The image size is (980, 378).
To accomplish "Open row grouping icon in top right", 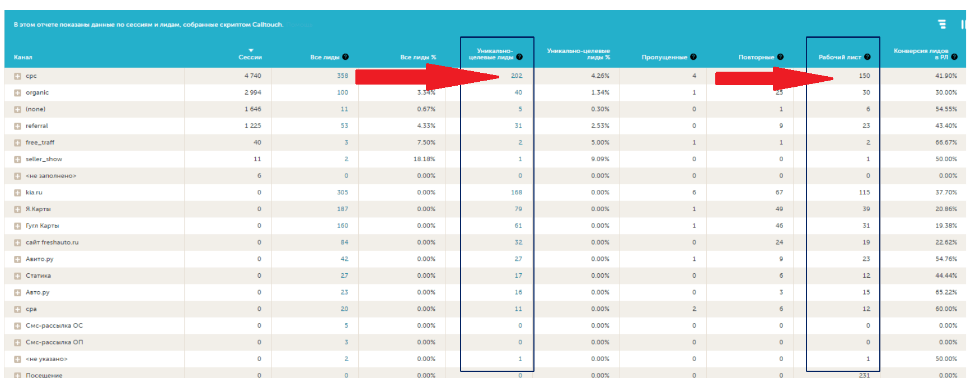I will (942, 24).
